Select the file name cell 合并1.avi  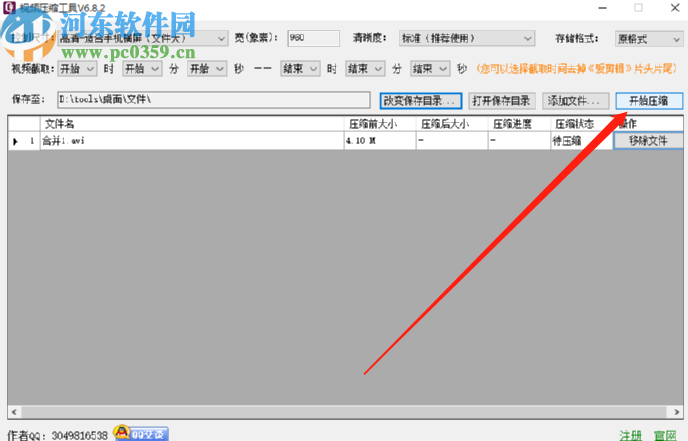(x=192, y=141)
